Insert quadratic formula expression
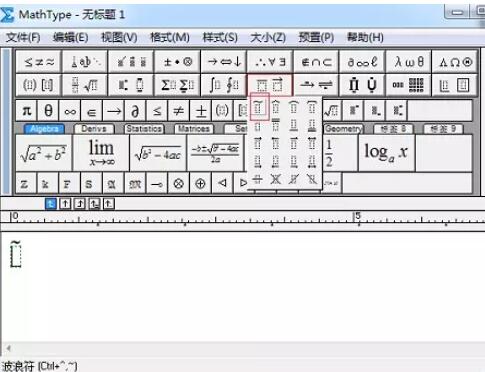This screenshot has height=372, width=485. 216,153
